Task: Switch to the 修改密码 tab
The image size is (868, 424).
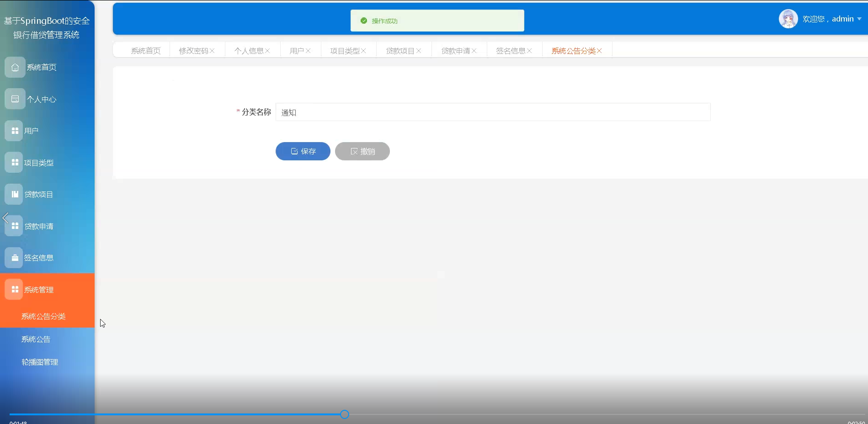Action: pyautogui.click(x=194, y=50)
